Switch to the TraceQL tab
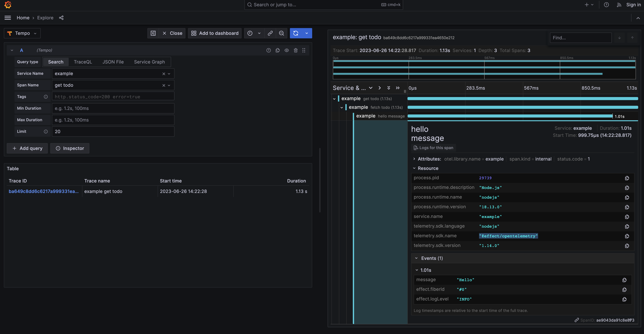The width and height of the screenshot is (644, 334). (x=83, y=62)
